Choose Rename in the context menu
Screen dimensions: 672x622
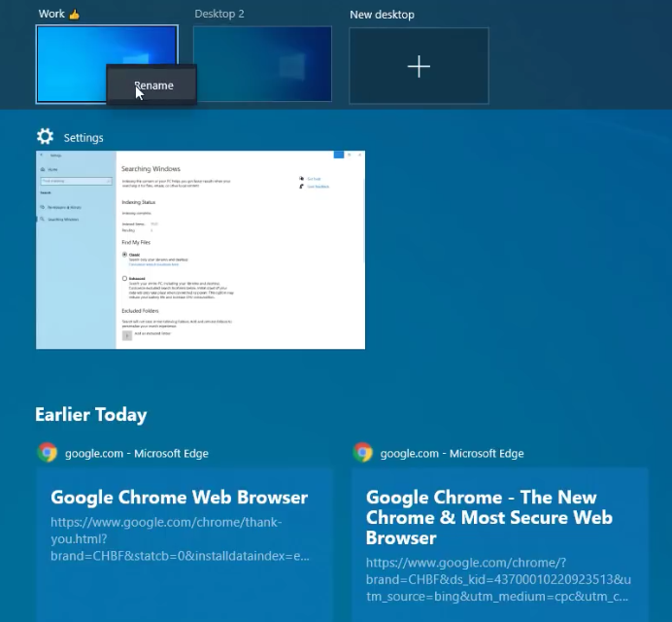point(151,86)
